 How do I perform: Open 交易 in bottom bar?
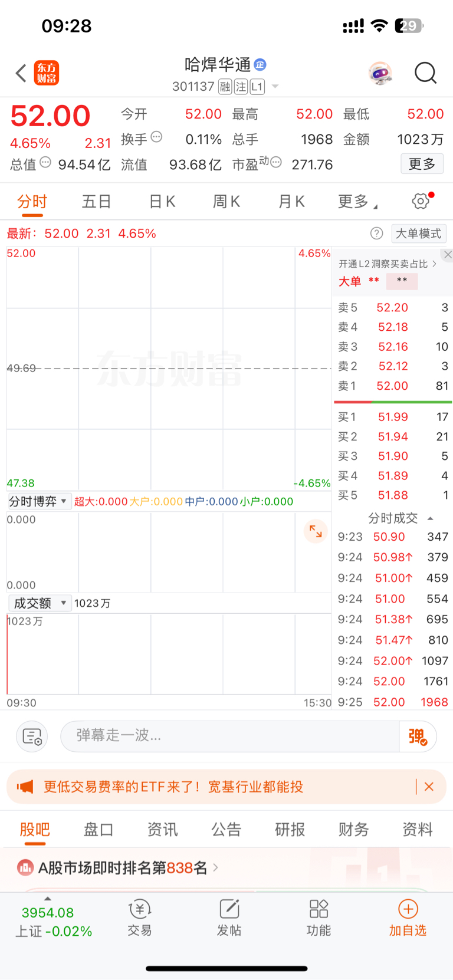140,918
